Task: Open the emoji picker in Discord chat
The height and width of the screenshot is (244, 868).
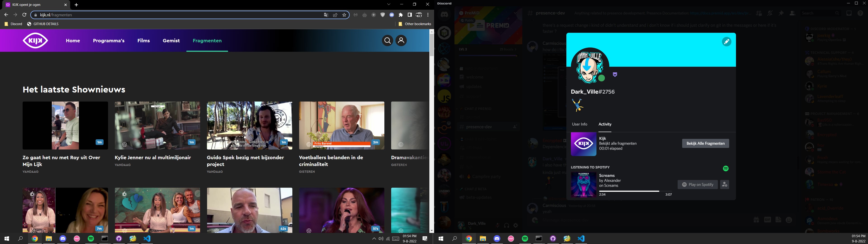Action: [789, 220]
